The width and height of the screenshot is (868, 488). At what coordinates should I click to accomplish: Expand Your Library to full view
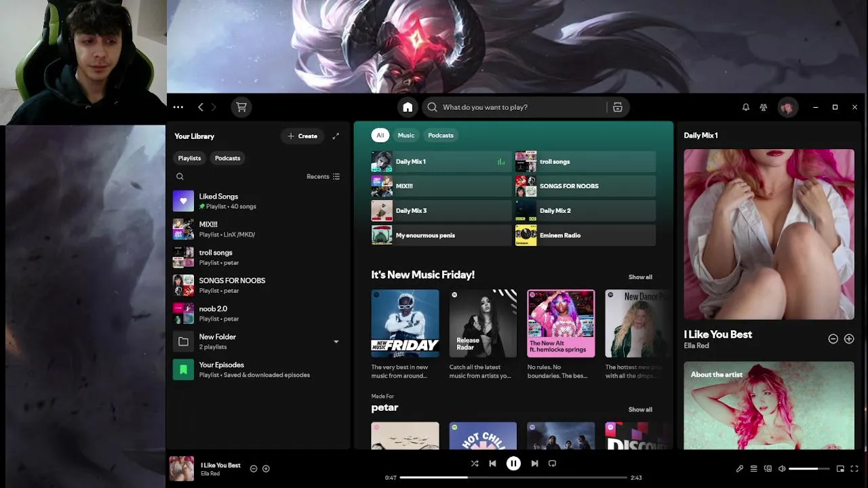coord(336,136)
